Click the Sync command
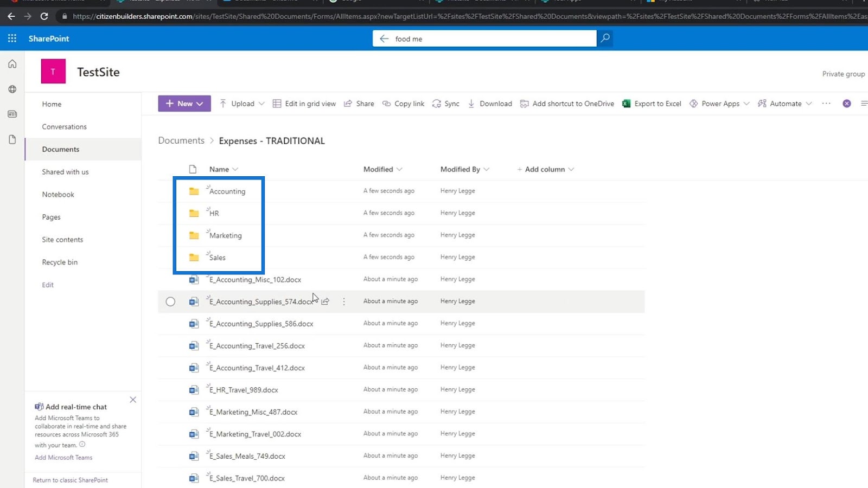This screenshot has height=488, width=868. click(446, 104)
